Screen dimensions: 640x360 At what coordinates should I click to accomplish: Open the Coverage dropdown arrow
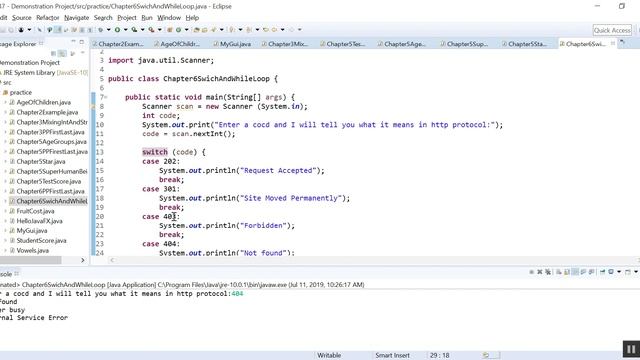(142, 30)
